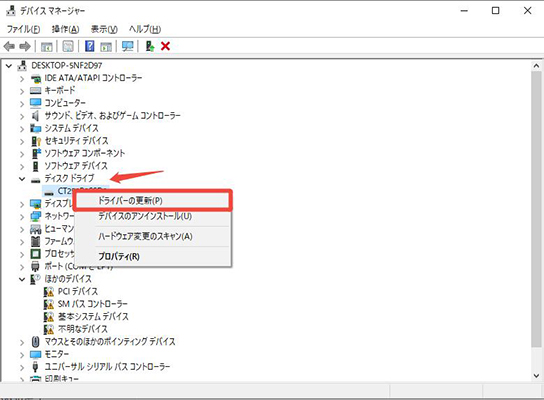Click the キーボード keyboard icon

pos(35,91)
